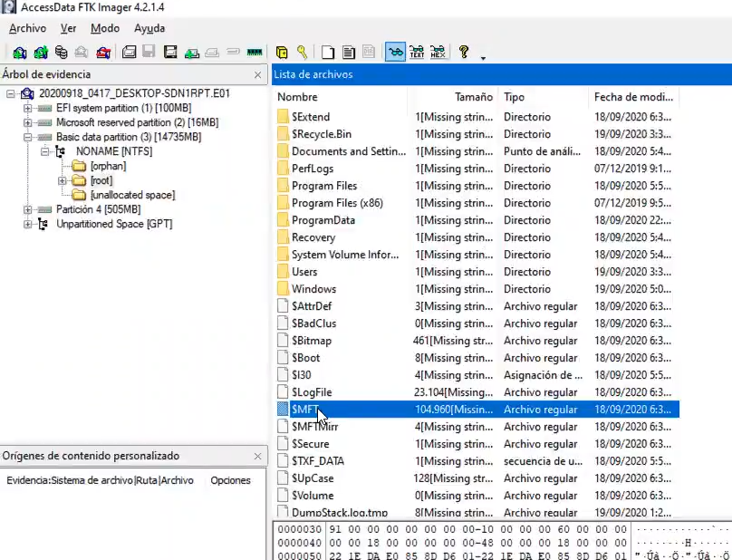Screen dimensions: 732x560
Task: Expand the Microsoft reserved partition node
Action: [x=27, y=123]
